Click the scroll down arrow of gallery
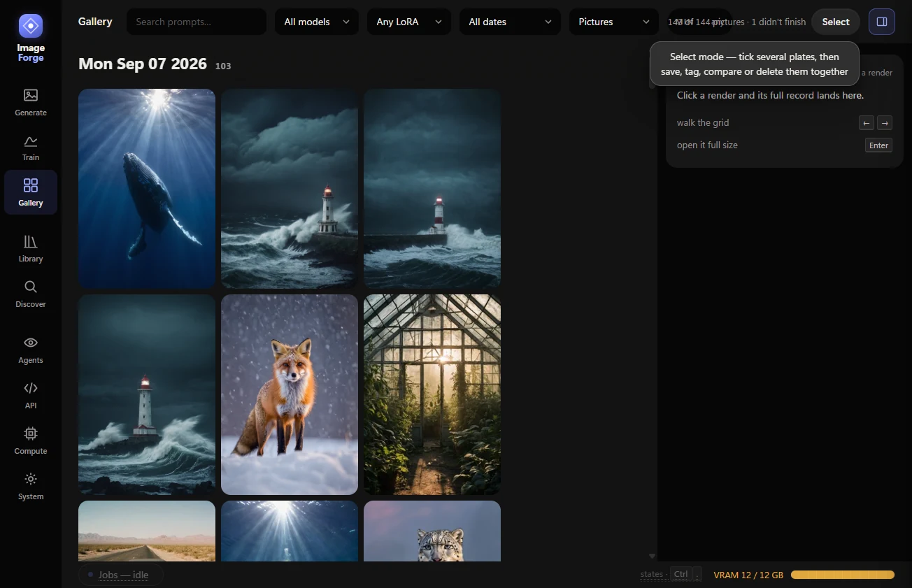912x588 pixels. [x=652, y=557]
